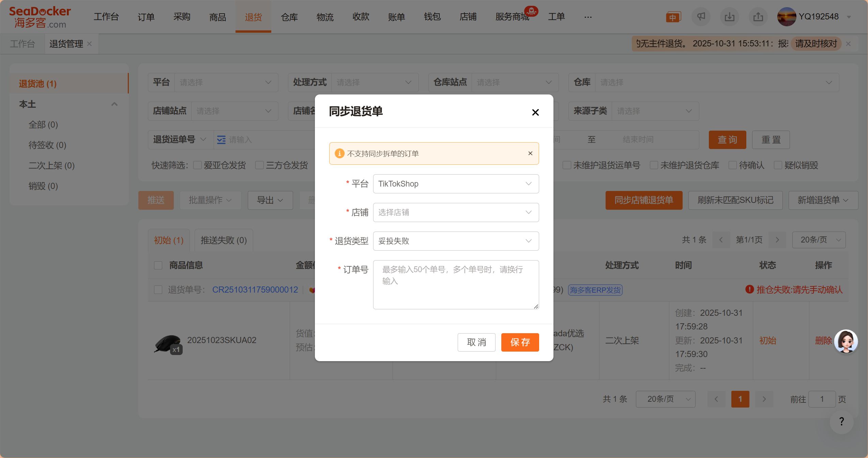
Task: Close the 同步退货单 dialog with X
Action: 535,112
